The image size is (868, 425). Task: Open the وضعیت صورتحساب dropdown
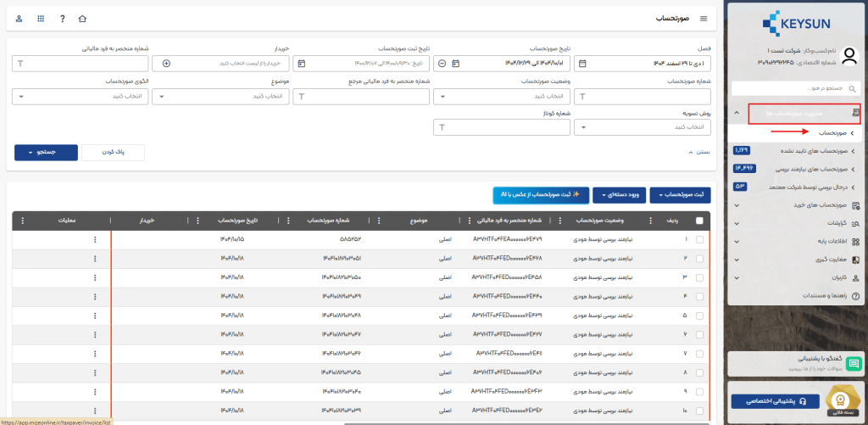502,97
